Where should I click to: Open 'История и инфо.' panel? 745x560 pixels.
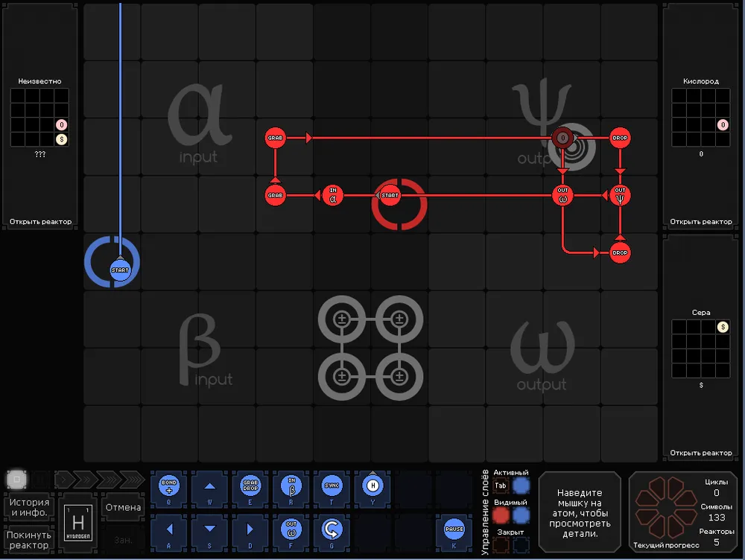29,507
